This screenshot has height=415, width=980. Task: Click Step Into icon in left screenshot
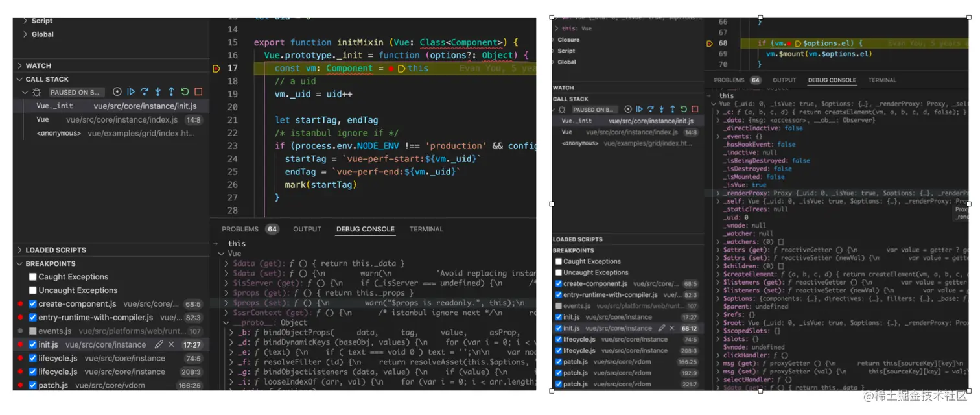[158, 92]
